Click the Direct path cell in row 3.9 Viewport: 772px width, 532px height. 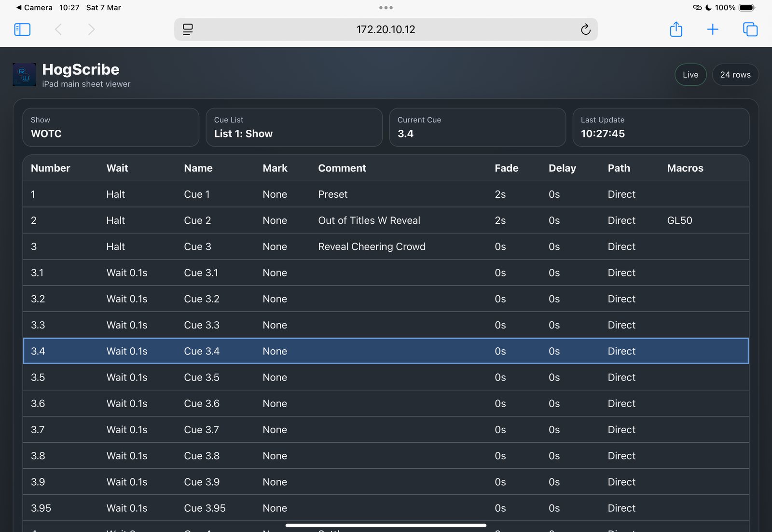pos(621,482)
